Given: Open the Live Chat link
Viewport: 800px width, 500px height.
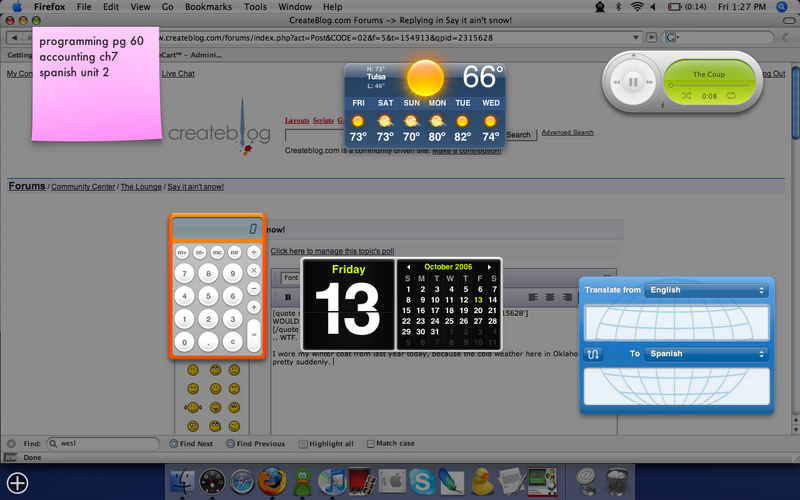Looking at the screenshot, I should [x=178, y=73].
